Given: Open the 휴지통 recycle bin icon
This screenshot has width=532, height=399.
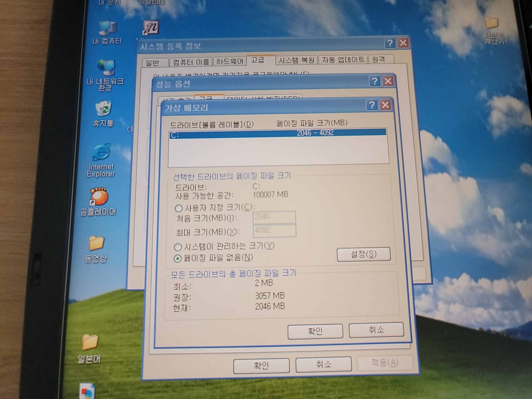Looking at the screenshot, I should click(103, 109).
